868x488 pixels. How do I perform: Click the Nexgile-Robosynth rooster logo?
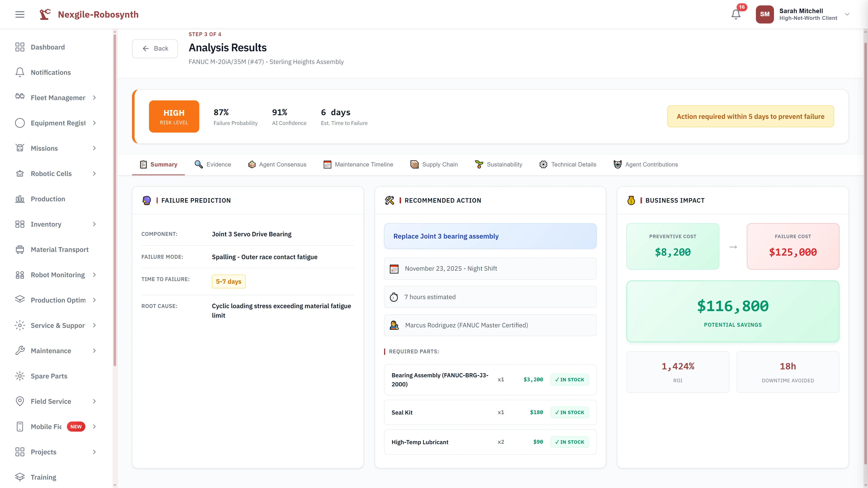tap(45, 14)
